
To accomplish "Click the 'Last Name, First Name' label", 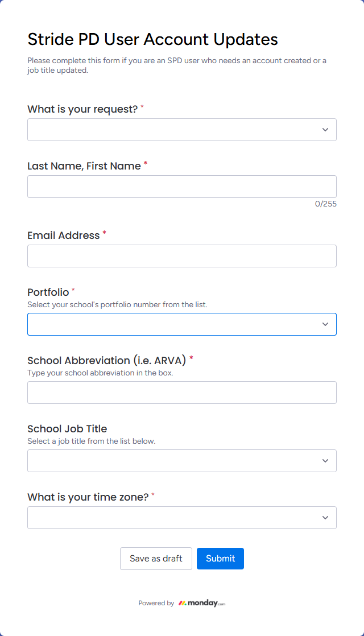I will coord(84,166).
